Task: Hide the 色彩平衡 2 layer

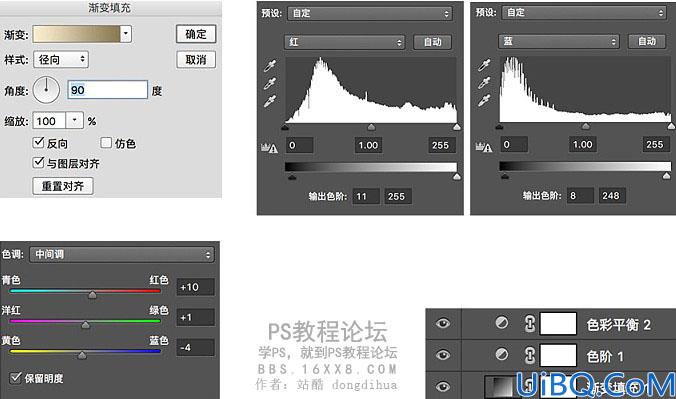Action: pos(443,323)
